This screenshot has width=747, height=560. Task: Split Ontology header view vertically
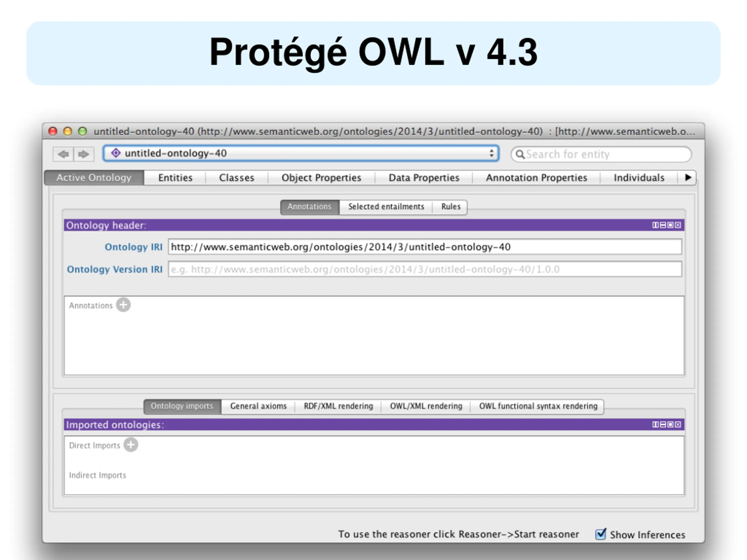(x=655, y=225)
